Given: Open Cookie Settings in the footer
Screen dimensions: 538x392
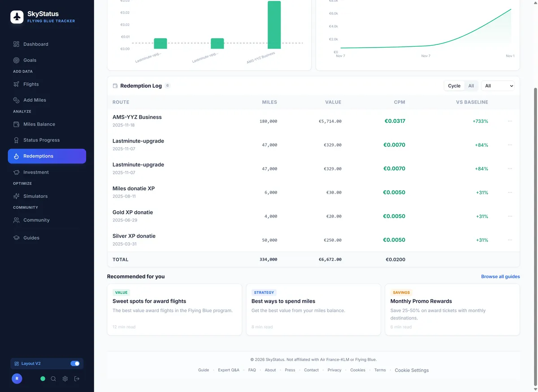Looking at the screenshot, I should pos(412,370).
